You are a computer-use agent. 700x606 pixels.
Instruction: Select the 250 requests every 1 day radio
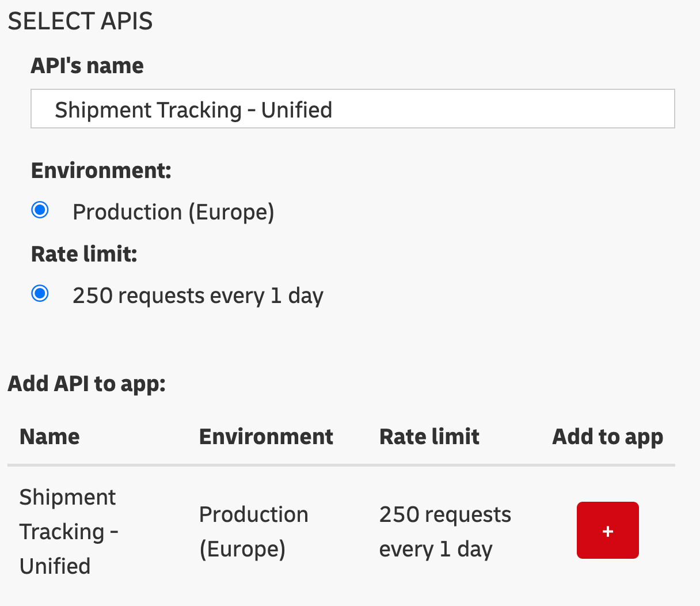[40, 294]
